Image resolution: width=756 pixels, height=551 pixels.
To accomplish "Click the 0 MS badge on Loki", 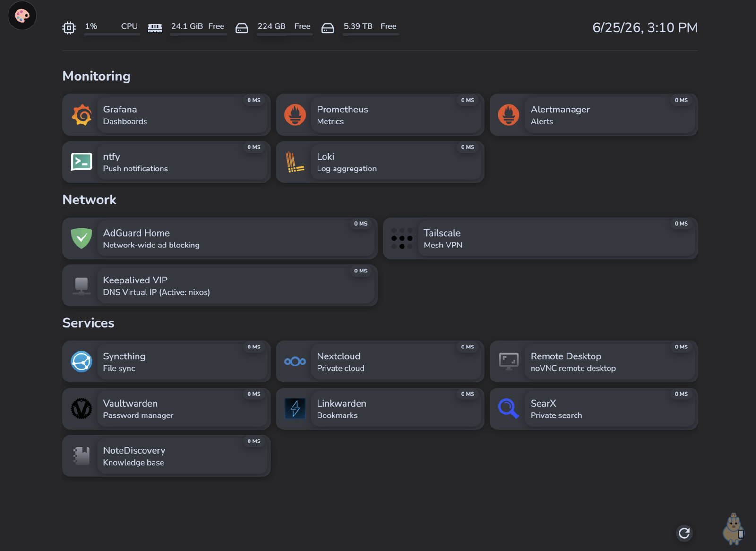I will point(468,147).
